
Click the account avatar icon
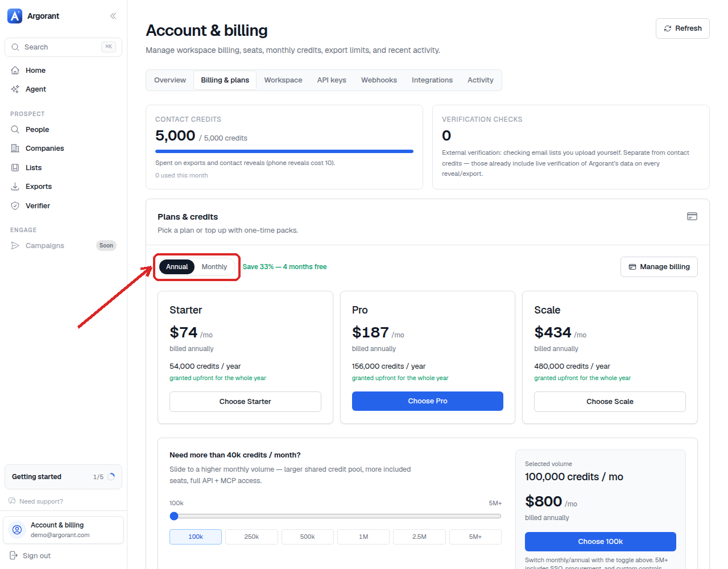point(17,530)
